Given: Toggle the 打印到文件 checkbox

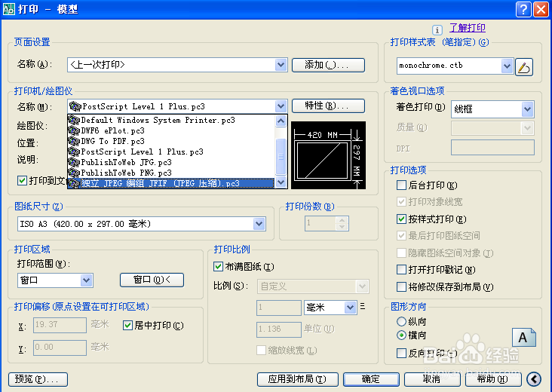Looking at the screenshot, I should 22,180.
